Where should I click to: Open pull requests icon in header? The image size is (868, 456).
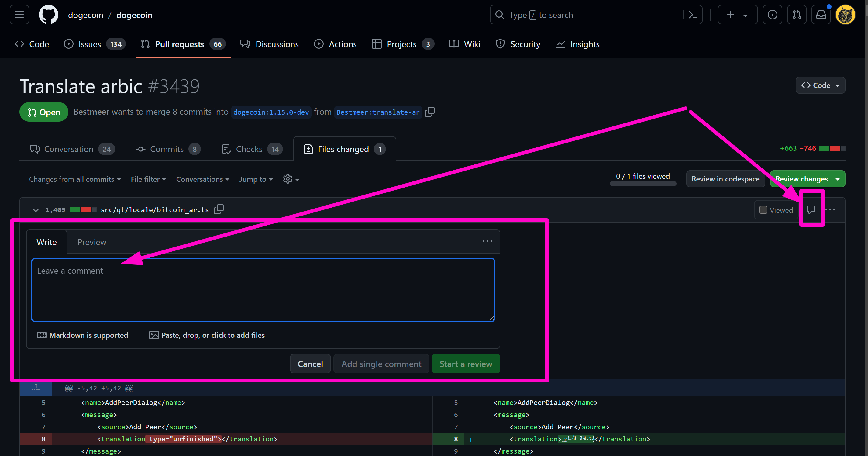[797, 15]
